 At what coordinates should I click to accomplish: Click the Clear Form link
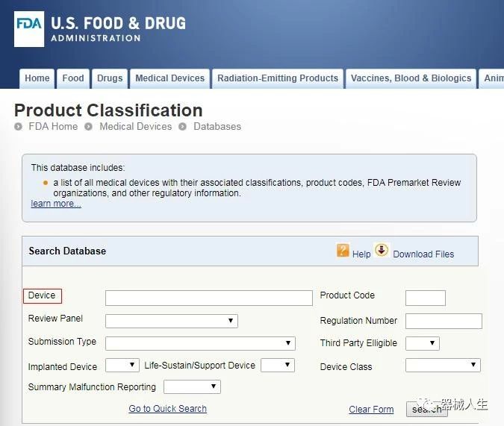coord(371,410)
